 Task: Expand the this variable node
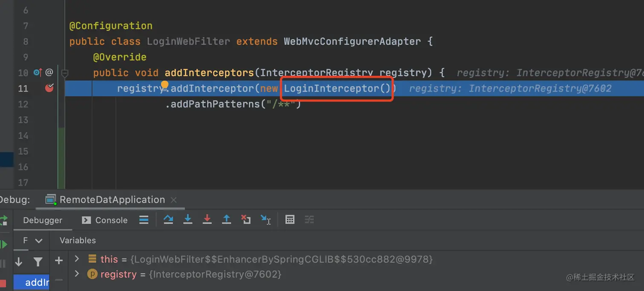[x=77, y=258]
